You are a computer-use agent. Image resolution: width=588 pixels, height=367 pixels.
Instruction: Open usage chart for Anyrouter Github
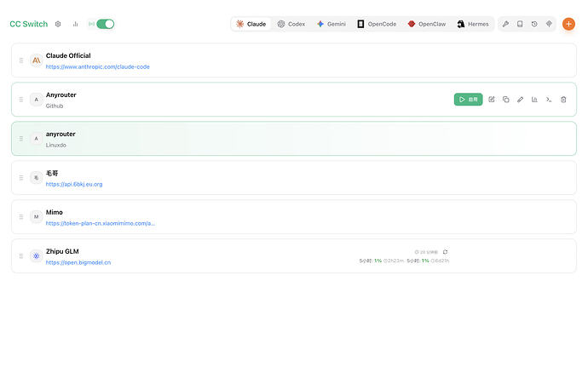click(x=534, y=100)
